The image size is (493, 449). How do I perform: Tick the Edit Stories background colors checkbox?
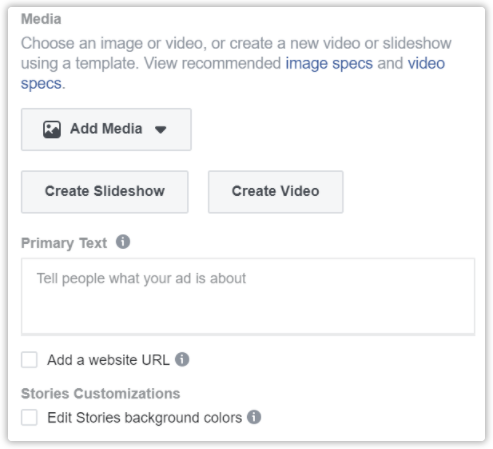[x=29, y=417]
